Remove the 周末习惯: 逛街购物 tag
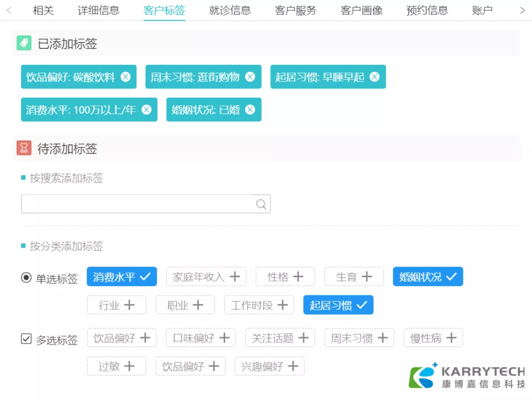The image size is (532, 401). coord(250,77)
